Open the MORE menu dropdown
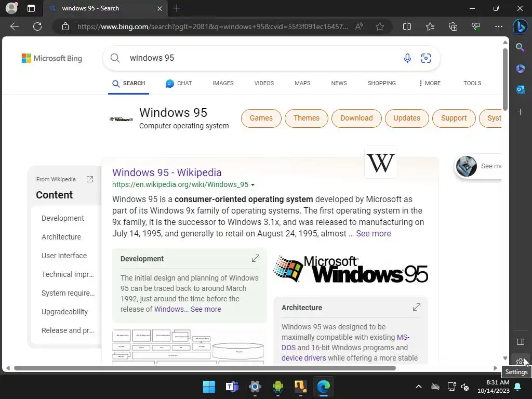Viewport: 532px width, 399px height. [x=430, y=83]
